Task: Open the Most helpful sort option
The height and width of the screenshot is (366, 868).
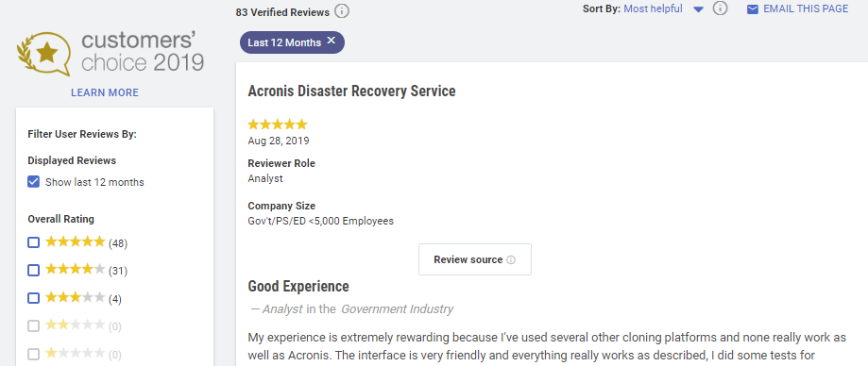Action: [x=654, y=8]
